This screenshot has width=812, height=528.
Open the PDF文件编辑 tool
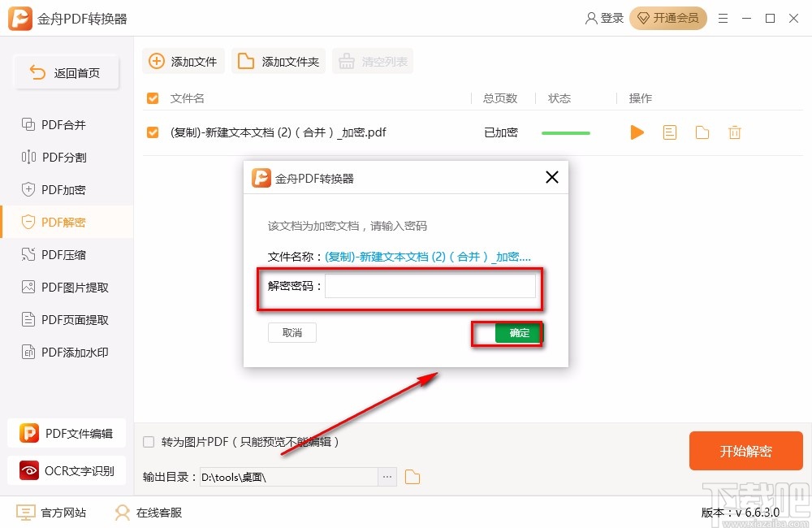tap(67, 433)
